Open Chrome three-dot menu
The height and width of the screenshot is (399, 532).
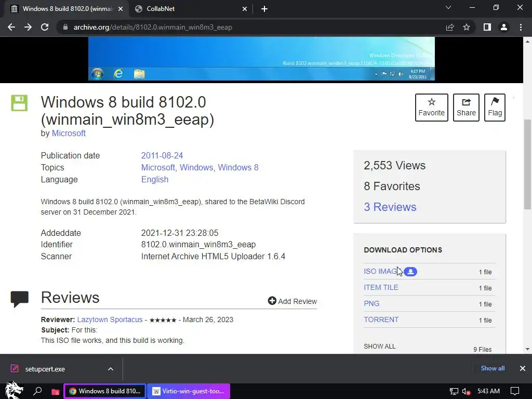click(521, 27)
